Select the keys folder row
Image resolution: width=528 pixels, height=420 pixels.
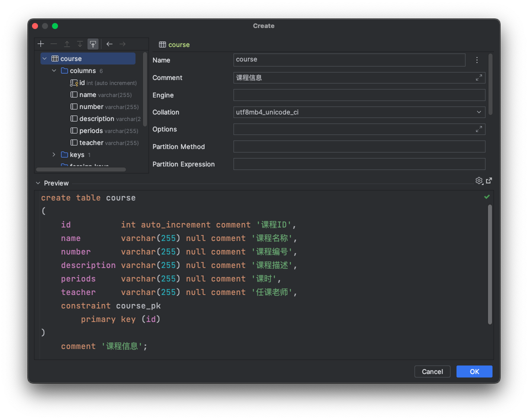(x=77, y=154)
